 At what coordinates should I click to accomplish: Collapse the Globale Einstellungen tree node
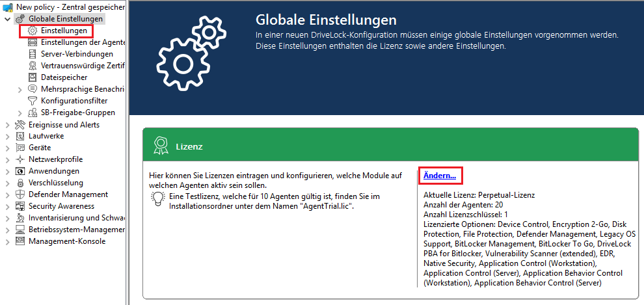pos(7,19)
